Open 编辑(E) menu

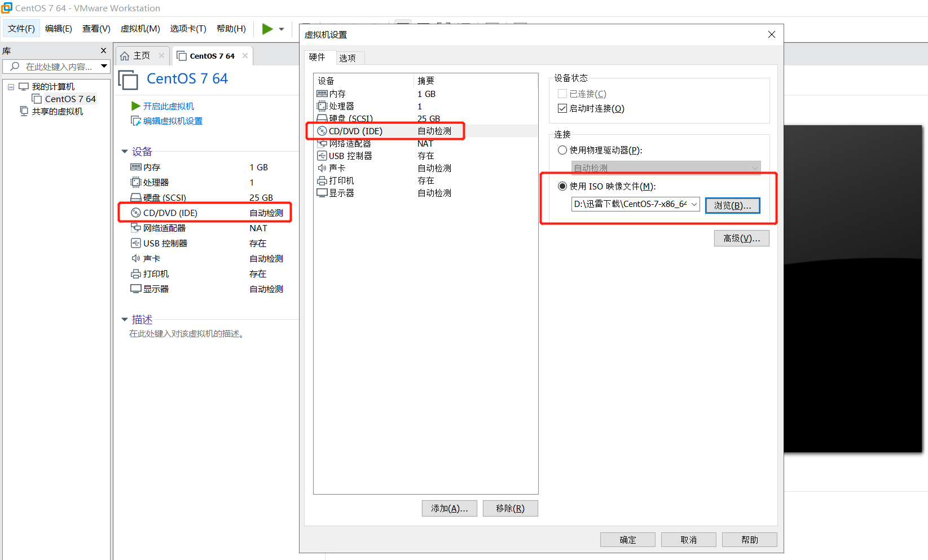click(59, 28)
